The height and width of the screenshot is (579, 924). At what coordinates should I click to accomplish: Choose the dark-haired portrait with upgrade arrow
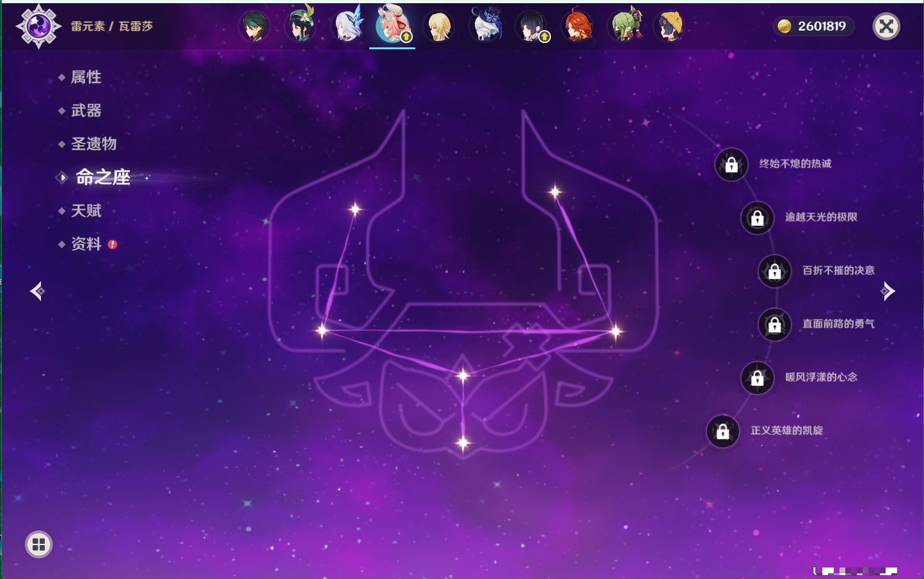[x=532, y=26]
